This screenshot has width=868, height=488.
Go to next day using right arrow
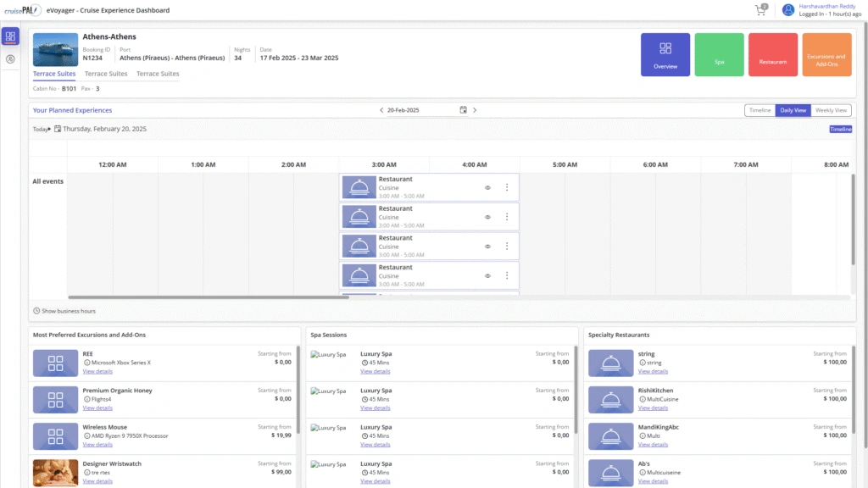[475, 110]
